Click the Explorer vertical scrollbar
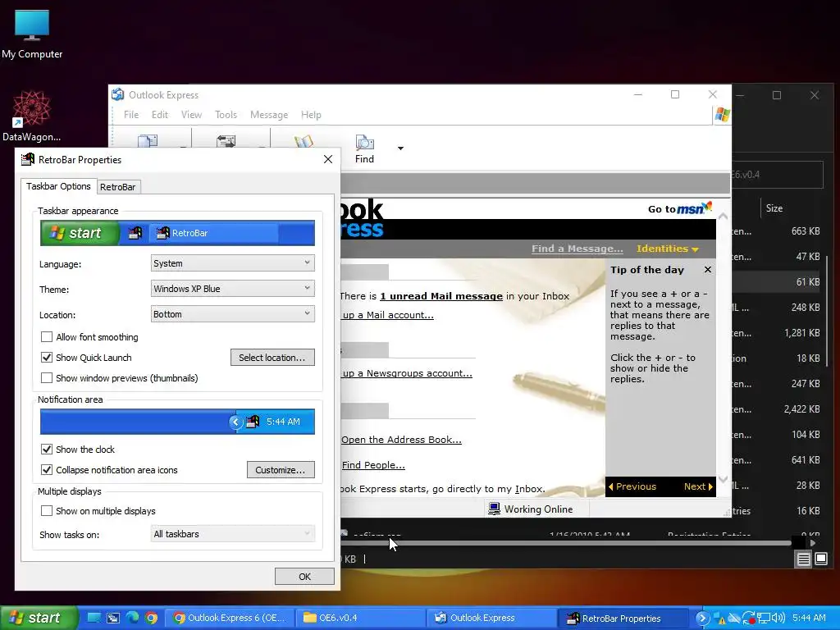This screenshot has height=630, width=840. click(x=829, y=311)
